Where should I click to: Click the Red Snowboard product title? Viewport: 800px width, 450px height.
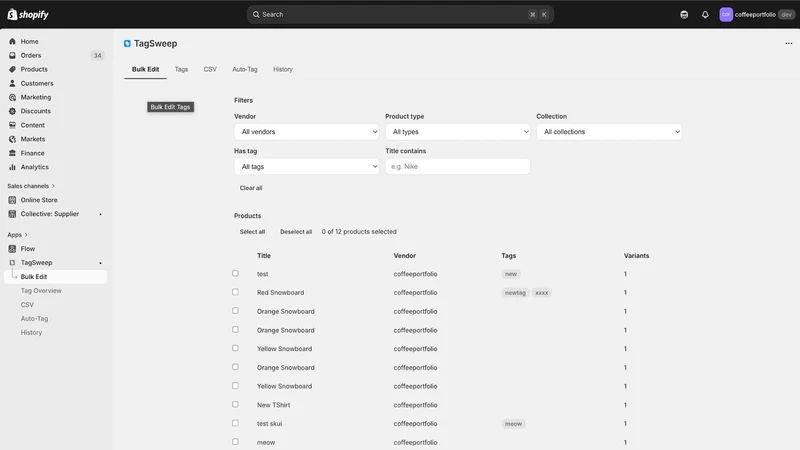point(280,293)
